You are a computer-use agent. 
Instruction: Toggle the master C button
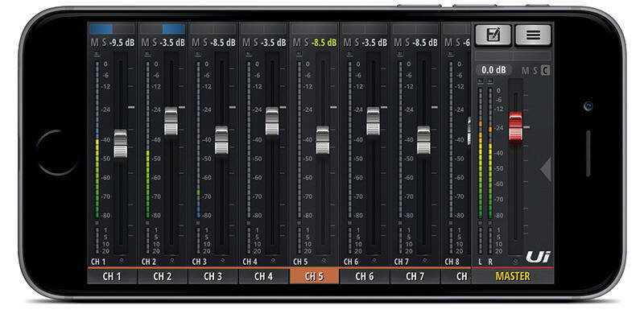pos(545,70)
